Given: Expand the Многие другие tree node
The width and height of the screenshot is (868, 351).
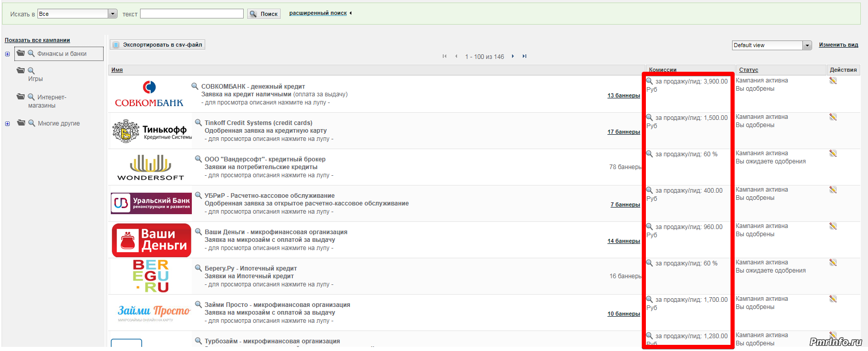Looking at the screenshot, I should (x=7, y=123).
